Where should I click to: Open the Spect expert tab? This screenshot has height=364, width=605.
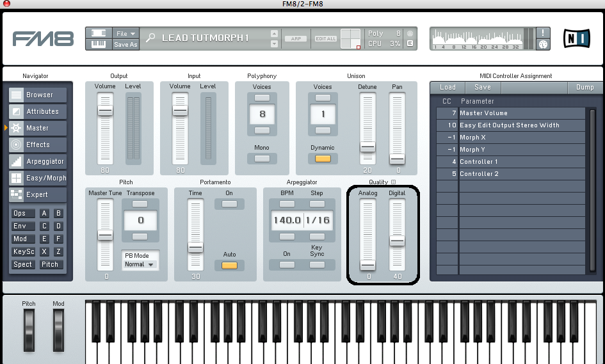[x=23, y=264]
